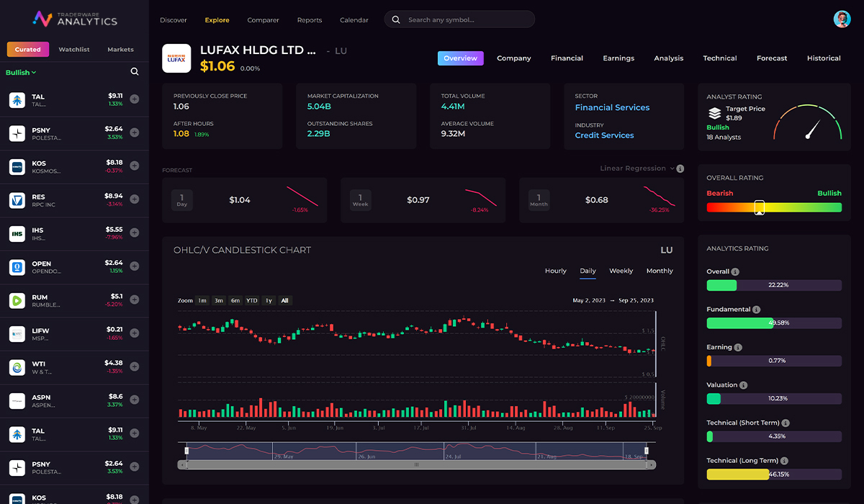Add ASPN to the watchlist via its plus icon
The height and width of the screenshot is (504, 864).
pos(135,400)
